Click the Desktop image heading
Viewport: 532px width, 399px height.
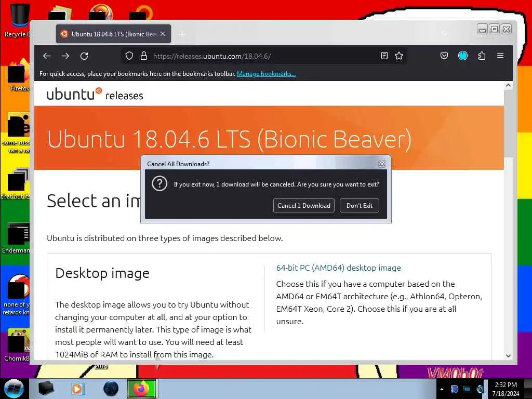(102, 273)
